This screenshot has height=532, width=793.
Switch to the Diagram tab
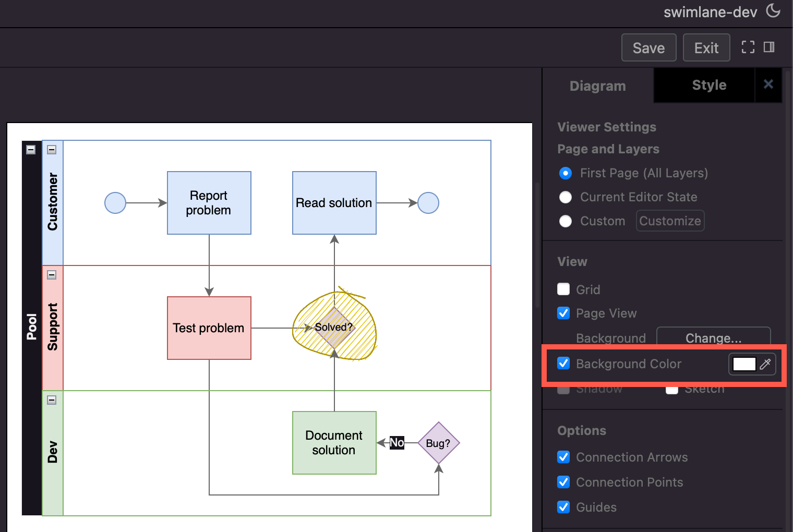[598, 85]
